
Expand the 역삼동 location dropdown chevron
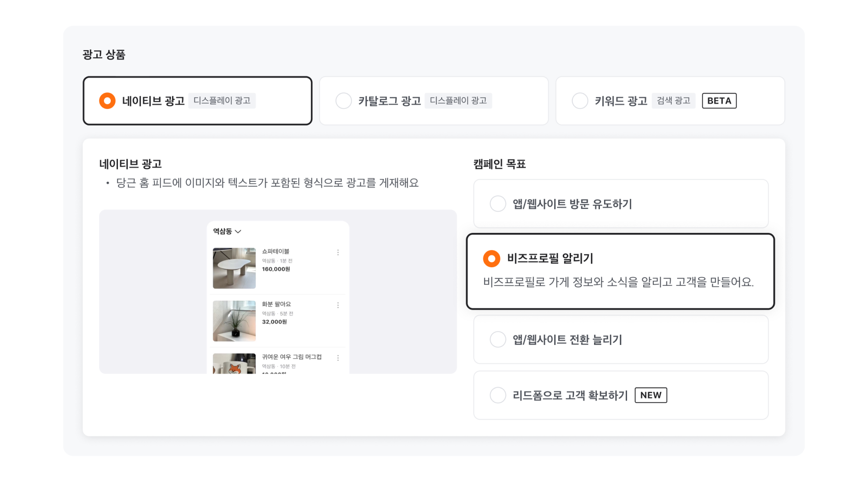pyautogui.click(x=238, y=232)
